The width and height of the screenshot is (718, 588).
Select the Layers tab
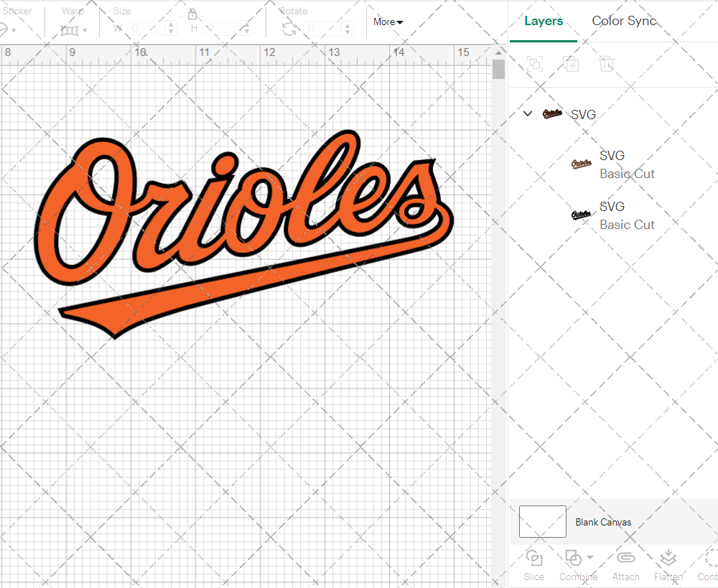[544, 21]
